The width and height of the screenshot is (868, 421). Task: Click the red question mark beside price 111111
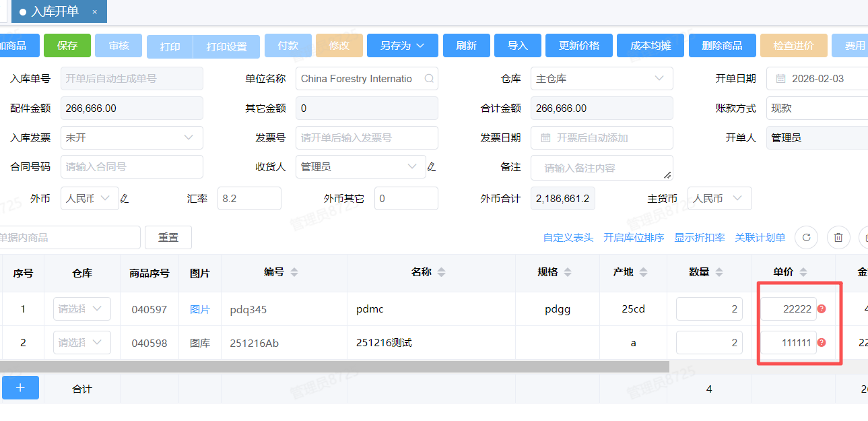tap(822, 342)
